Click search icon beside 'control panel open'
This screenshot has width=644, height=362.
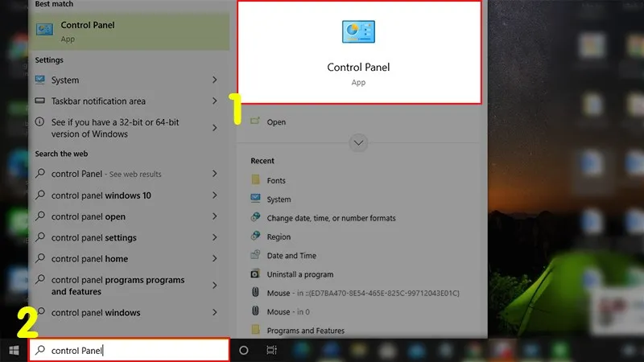point(40,216)
